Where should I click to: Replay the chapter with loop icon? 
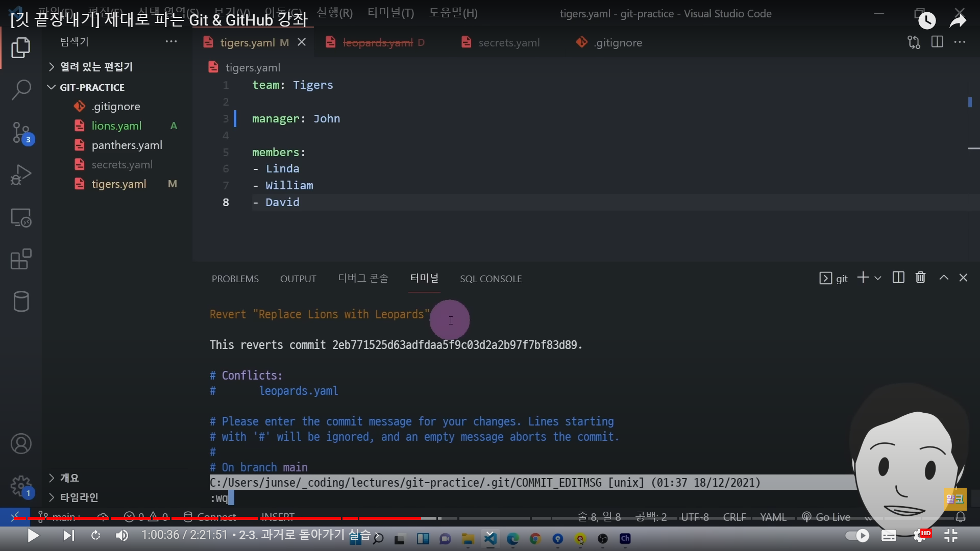tap(95, 535)
